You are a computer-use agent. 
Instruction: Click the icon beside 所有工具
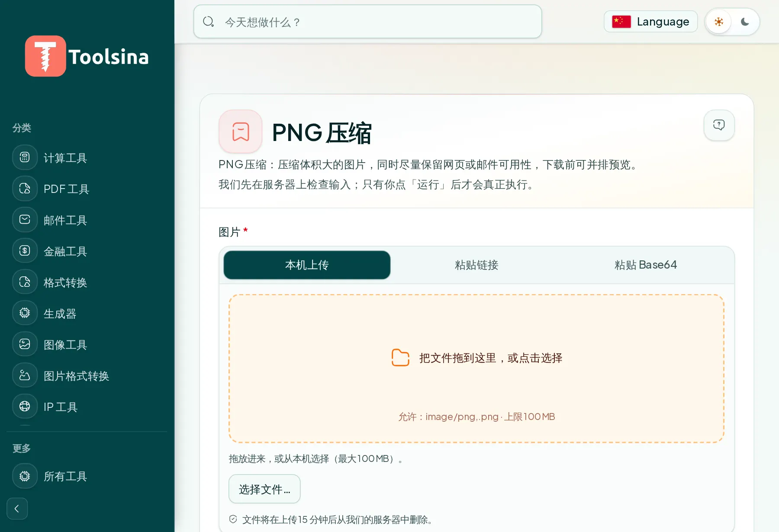coord(25,476)
